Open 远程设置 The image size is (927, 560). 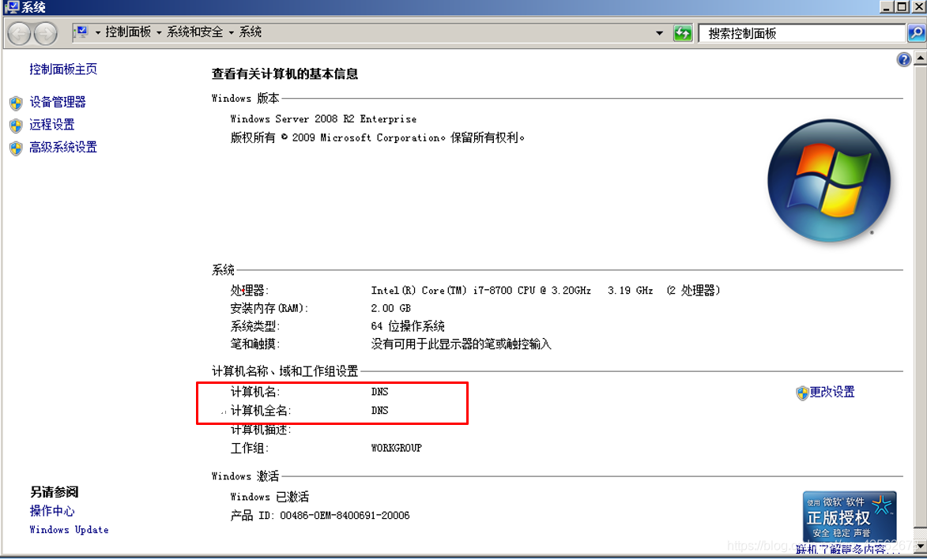(x=52, y=125)
